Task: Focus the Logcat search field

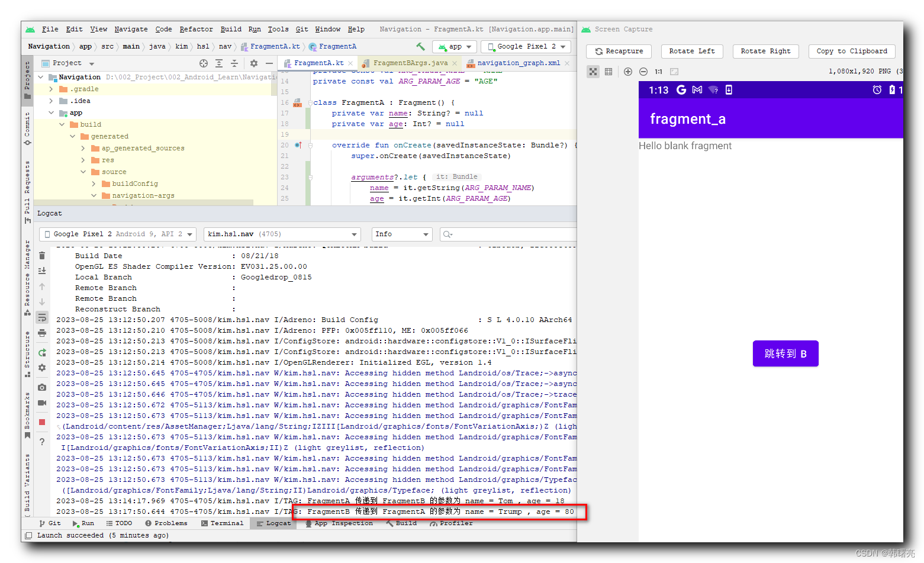Action: [508, 234]
